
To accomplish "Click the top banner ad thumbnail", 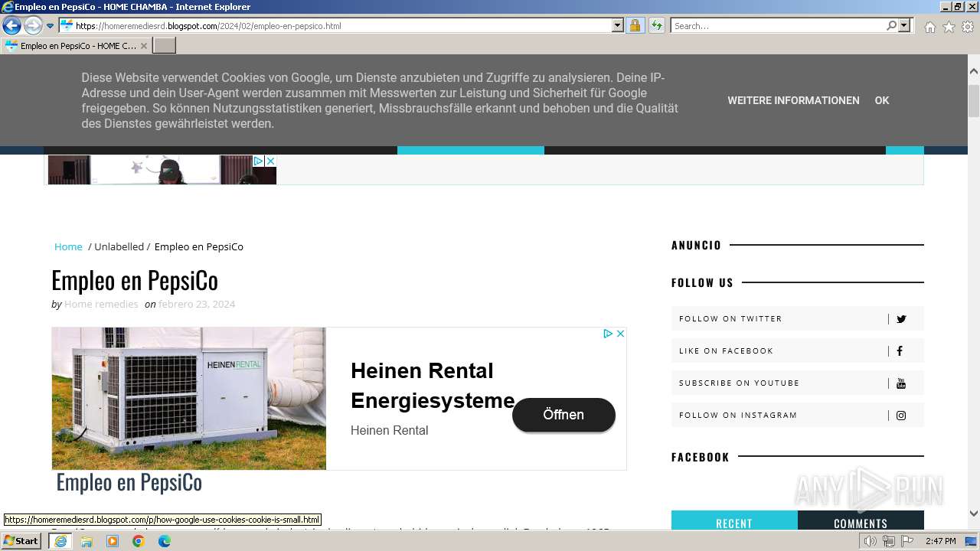I will pos(162,170).
